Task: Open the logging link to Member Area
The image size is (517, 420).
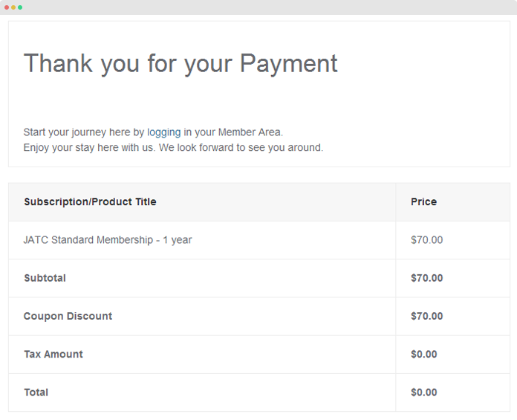Action: tap(163, 132)
